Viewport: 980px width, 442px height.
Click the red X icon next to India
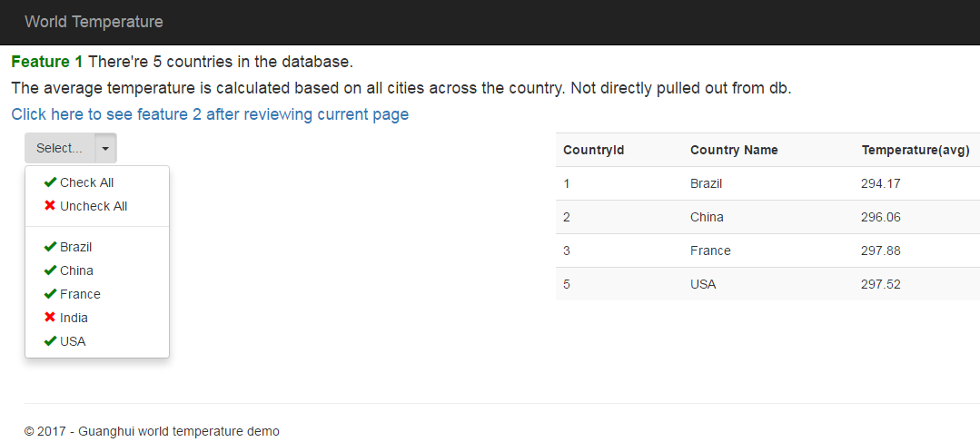pos(50,318)
